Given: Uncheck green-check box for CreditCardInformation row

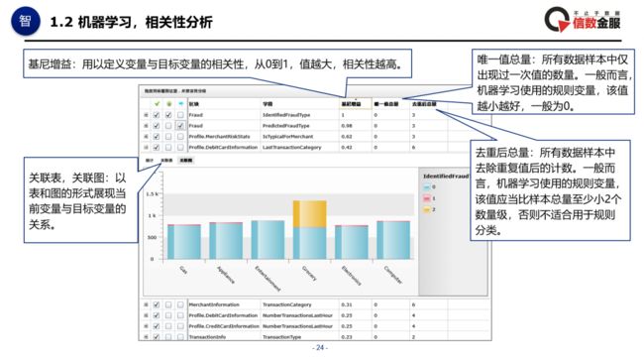Looking at the screenshot, I should (157, 326).
